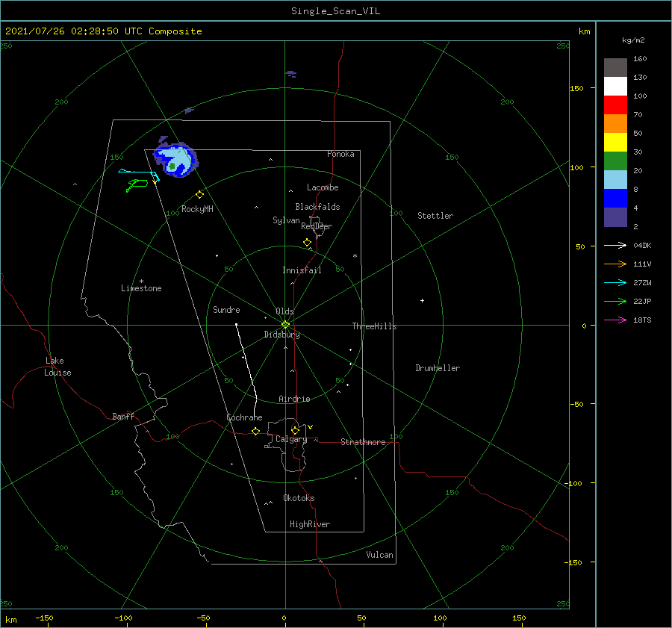
Task: Click the Strathmore town label
Action: [x=363, y=442]
